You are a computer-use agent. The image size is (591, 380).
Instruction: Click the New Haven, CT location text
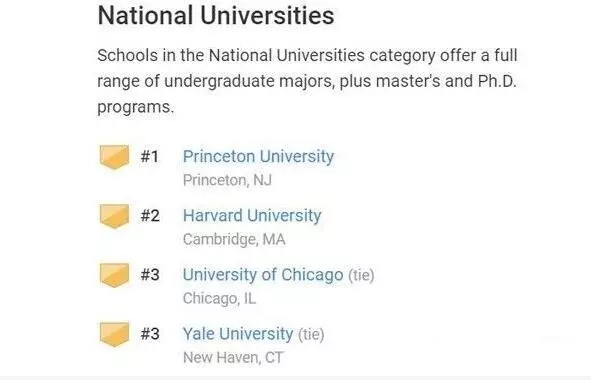tap(233, 357)
